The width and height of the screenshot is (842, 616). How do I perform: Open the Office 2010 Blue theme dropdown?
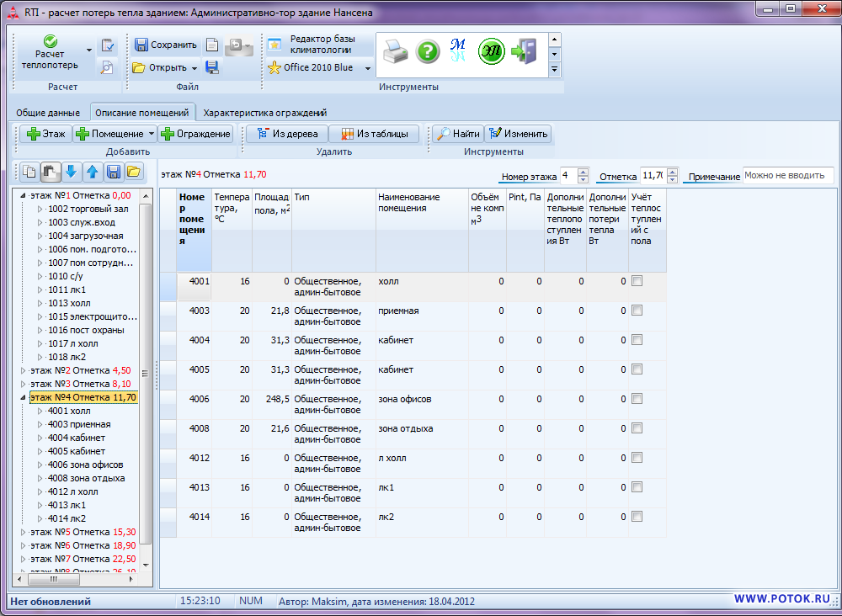(368, 68)
